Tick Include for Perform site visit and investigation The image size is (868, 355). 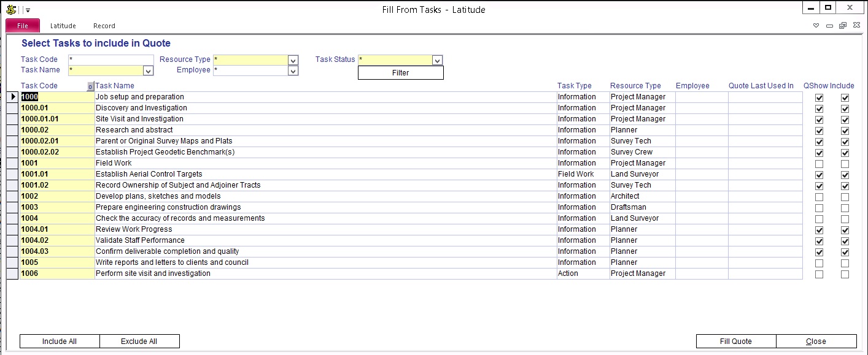(845, 274)
